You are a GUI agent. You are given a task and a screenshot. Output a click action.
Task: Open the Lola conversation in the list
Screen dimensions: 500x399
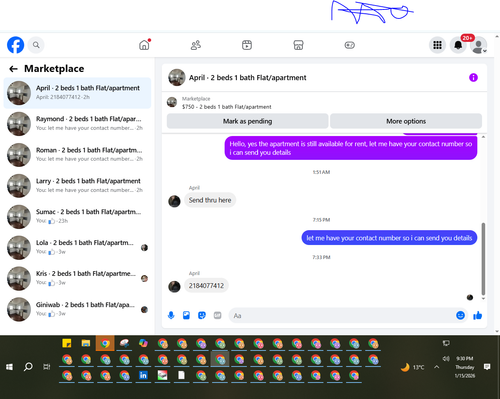[77, 247]
